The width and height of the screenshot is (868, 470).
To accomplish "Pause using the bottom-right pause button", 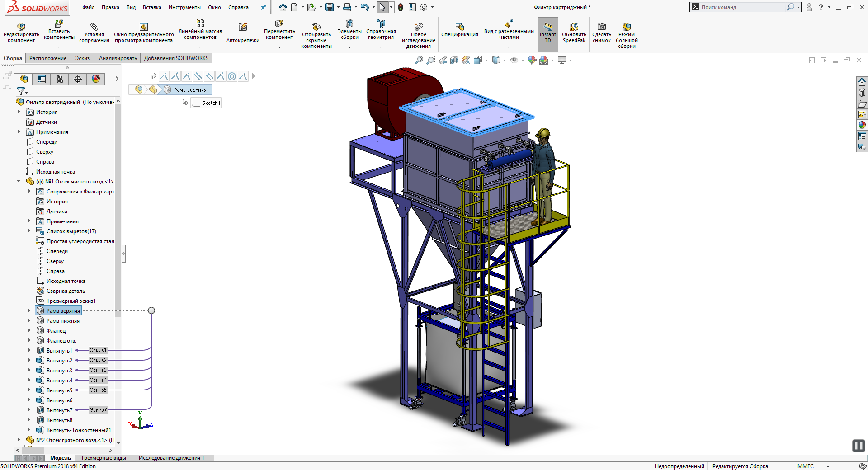I will 858,446.
